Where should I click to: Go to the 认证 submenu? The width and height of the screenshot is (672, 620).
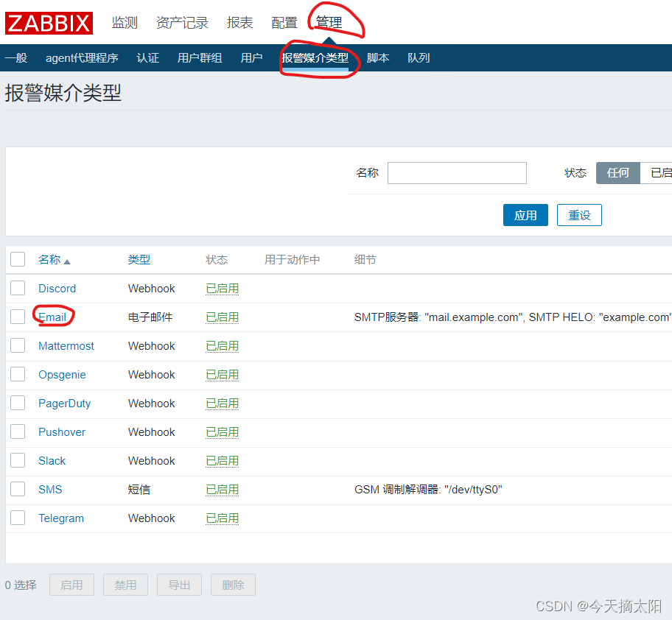coord(148,58)
